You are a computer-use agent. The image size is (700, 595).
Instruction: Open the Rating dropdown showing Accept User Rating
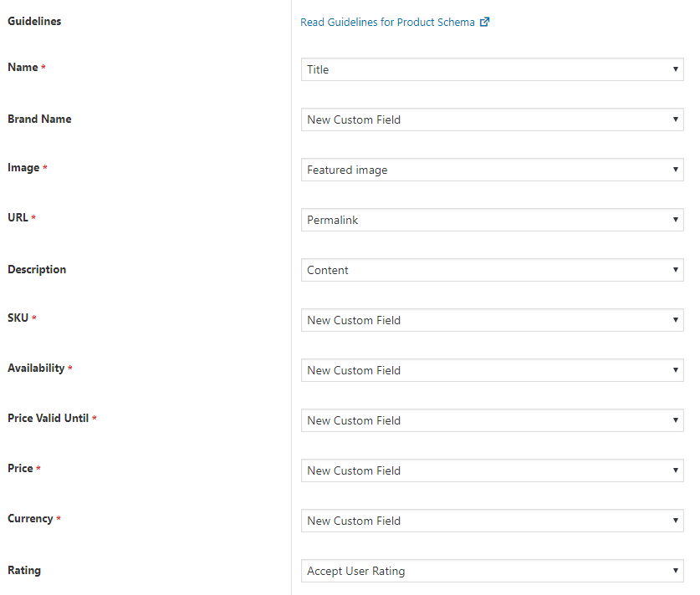(x=492, y=571)
